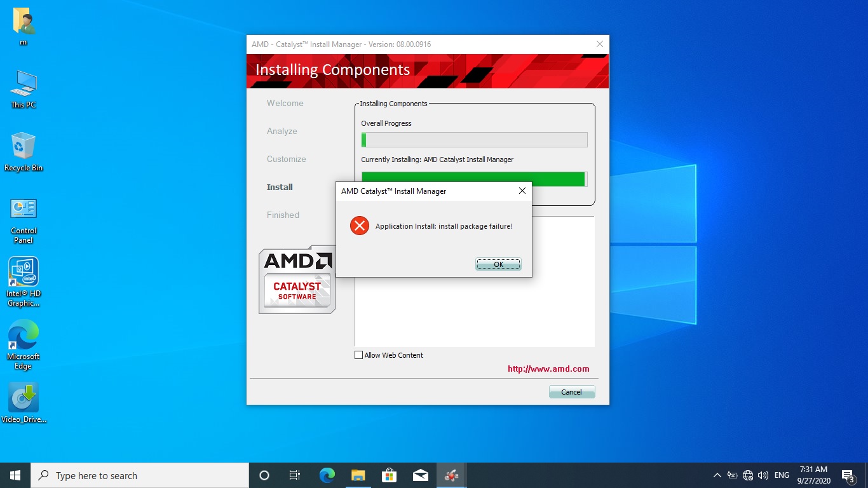
Task: Open the Windows Start menu
Action: click(15, 475)
